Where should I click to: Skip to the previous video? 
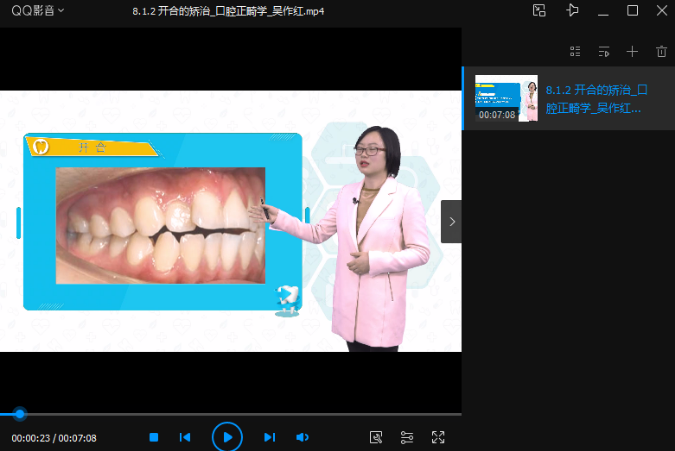tap(185, 437)
